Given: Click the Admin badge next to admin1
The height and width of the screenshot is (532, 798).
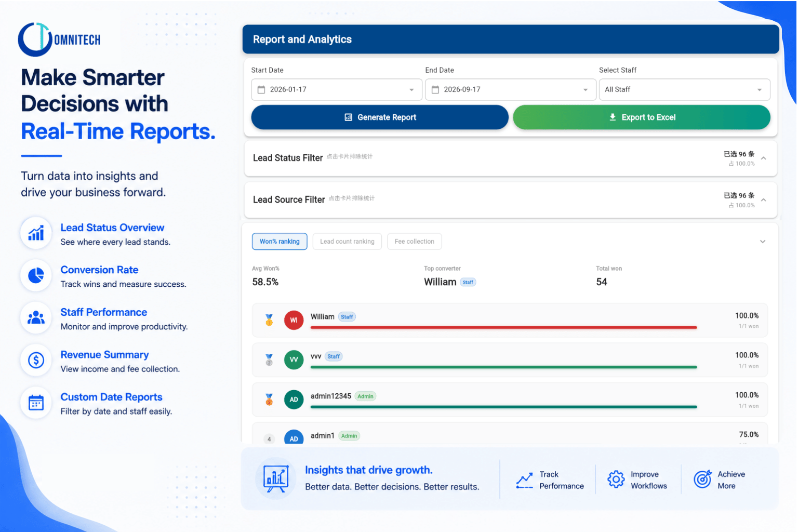Looking at the screenshot, I should coord(349,436).
